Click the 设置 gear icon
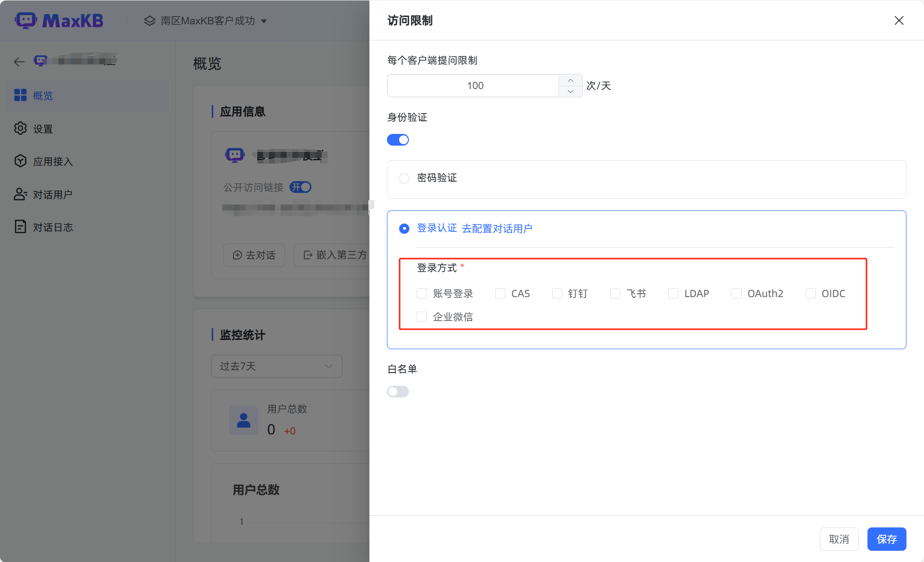Image resolution: width=924 pixels, height=562 pixels. [x=20, y=128]
